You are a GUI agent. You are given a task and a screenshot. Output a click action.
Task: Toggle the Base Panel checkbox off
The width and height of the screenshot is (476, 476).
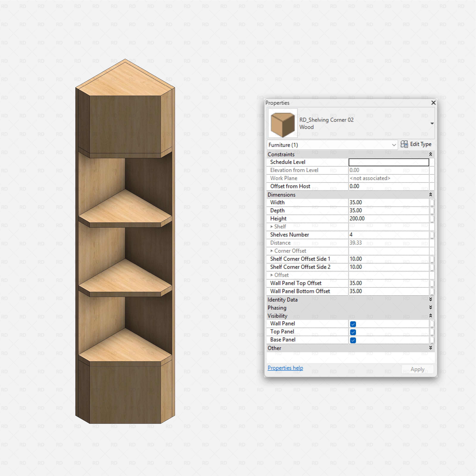pos(353,340)
